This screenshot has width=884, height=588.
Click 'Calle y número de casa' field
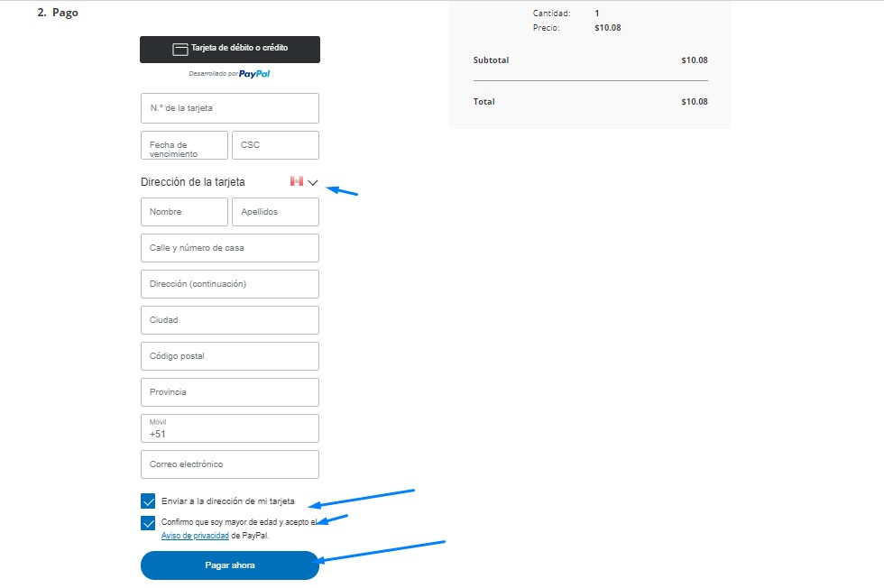pyautogui.click(x=229, y=248)
